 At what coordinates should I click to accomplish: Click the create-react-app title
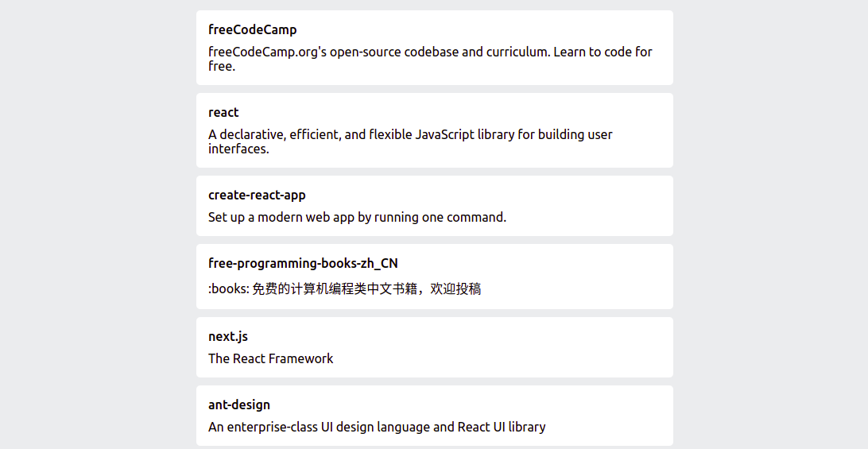click(257, 195)
